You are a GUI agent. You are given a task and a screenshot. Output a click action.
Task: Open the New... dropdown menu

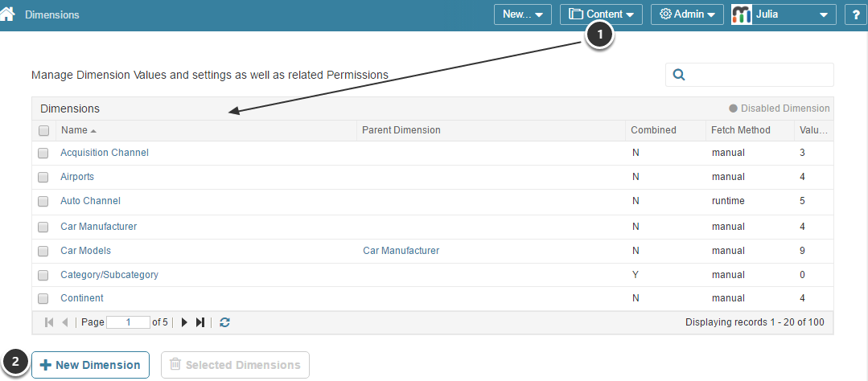pos(521,14)
